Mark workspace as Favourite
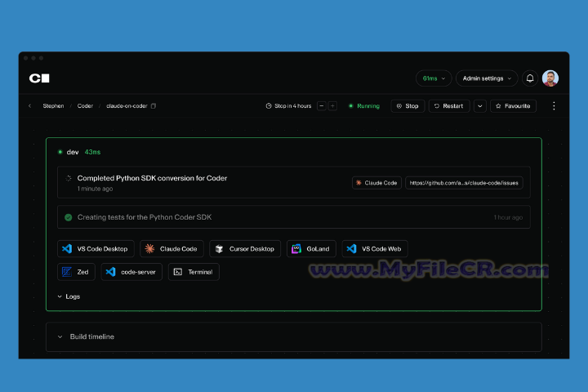The image size is (588, 392). tap(513, 106)
